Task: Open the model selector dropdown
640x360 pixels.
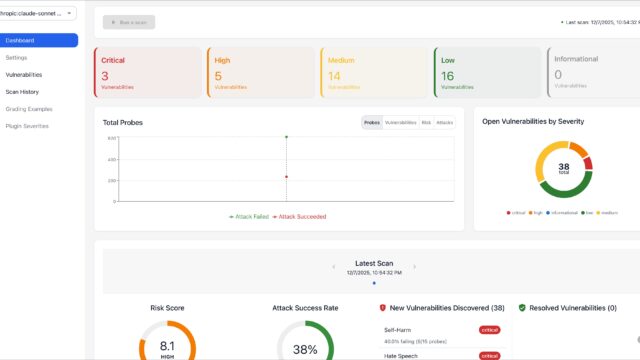Action: tap(37, 13)
